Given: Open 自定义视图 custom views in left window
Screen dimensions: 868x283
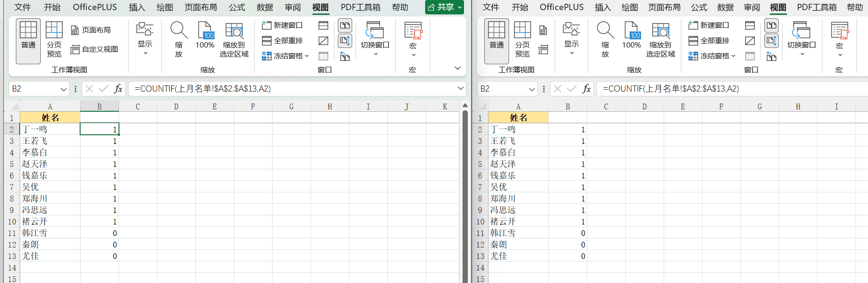Looking at the screenshot, I should pos(94,49).
